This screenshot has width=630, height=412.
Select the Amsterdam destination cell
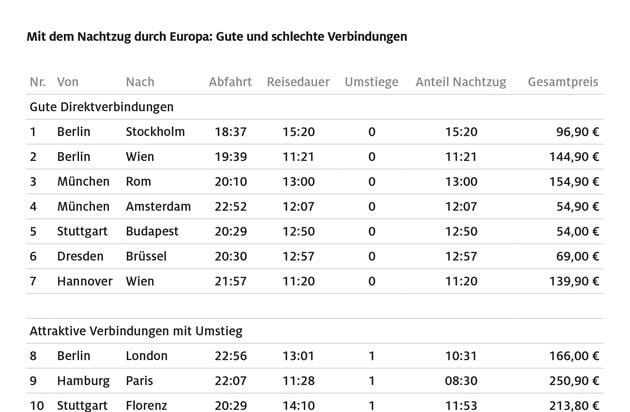(158, 207)
